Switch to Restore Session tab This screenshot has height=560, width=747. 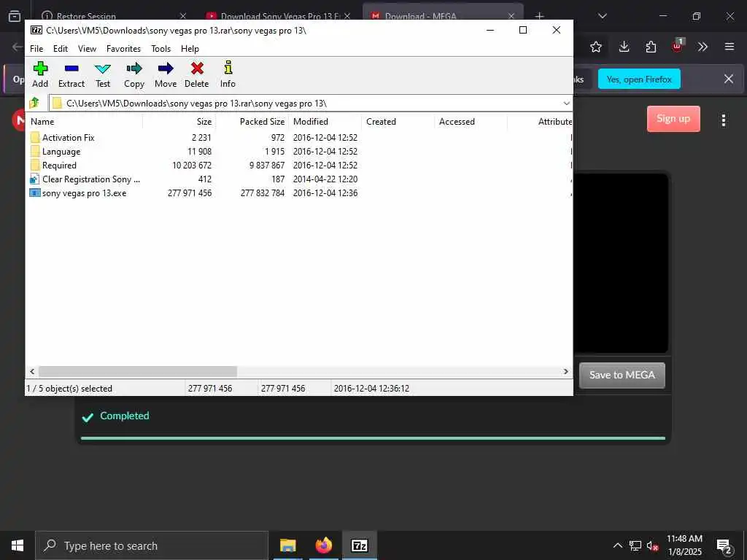coord(86,16)
